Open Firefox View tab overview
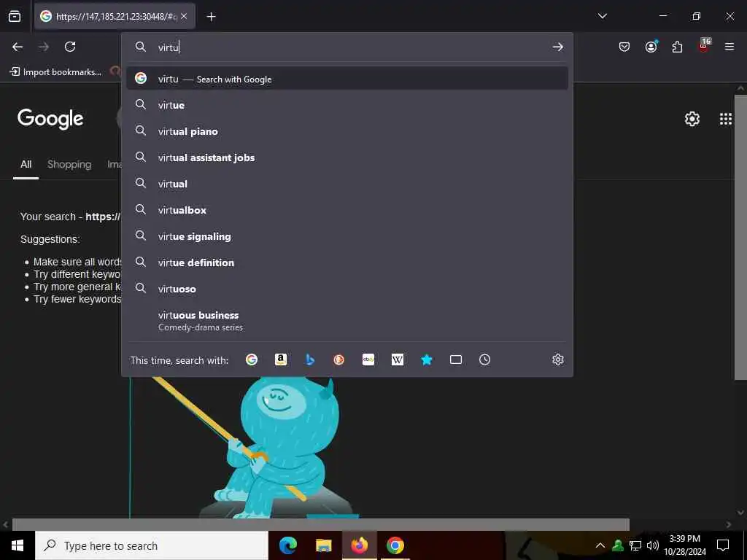The width and height of the screenshot is (747, 560). (x=15, y=16)
